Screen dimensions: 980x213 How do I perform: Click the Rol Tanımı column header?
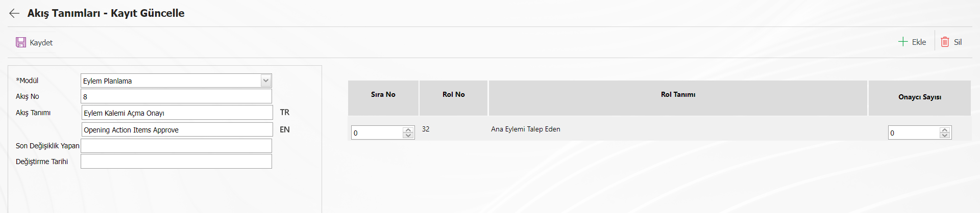[x=678, y=95]
